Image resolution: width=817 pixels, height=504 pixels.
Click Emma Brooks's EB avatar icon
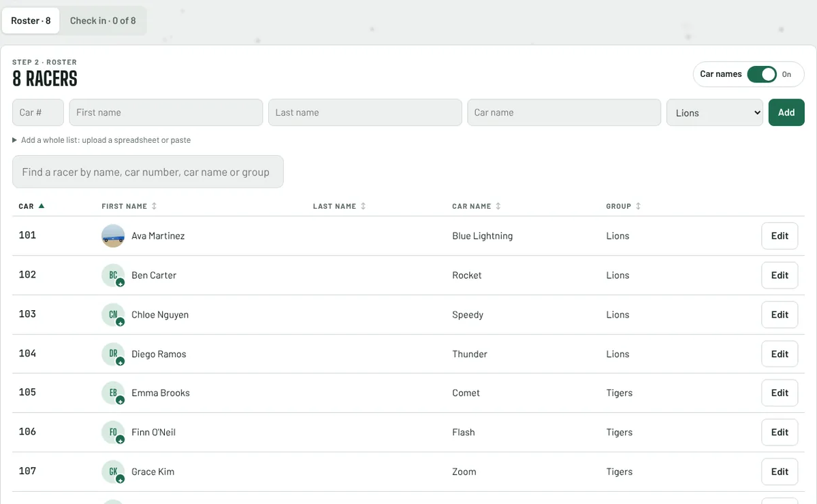coord(113,393)
